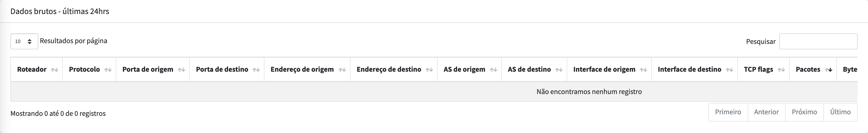Sort by Porta de origem arrows
The width and height of the screenshot is (868, 133).
coord(182,70)
